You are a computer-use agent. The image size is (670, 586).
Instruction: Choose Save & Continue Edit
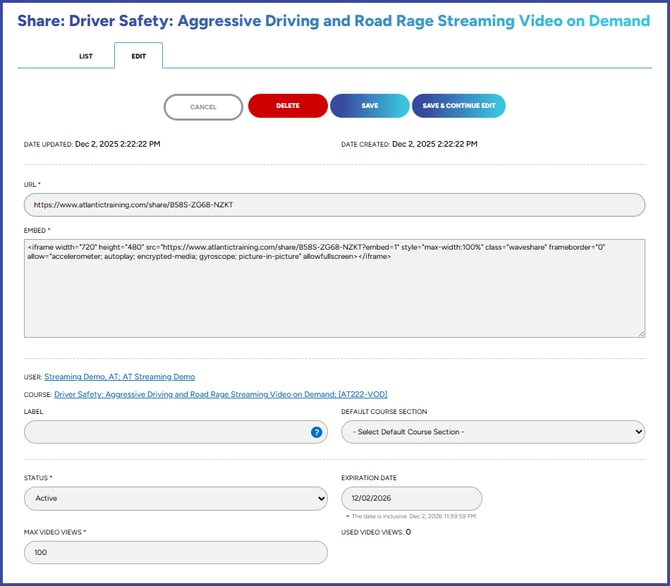(458, 106)
